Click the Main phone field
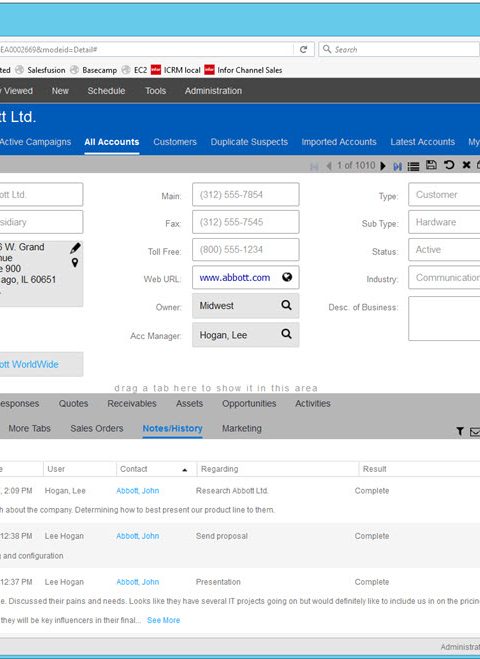The image size is (480, 659). point(246,195)
